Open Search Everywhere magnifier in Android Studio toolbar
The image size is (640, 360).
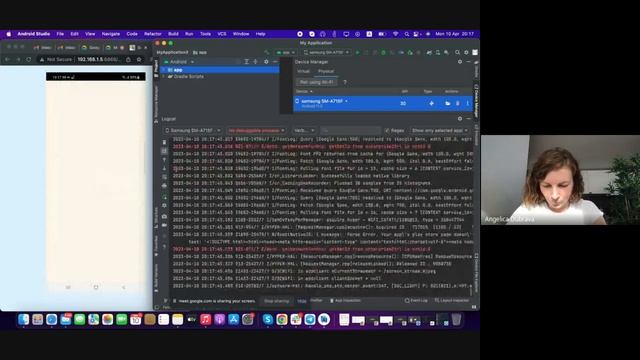(x=458, y=53)
